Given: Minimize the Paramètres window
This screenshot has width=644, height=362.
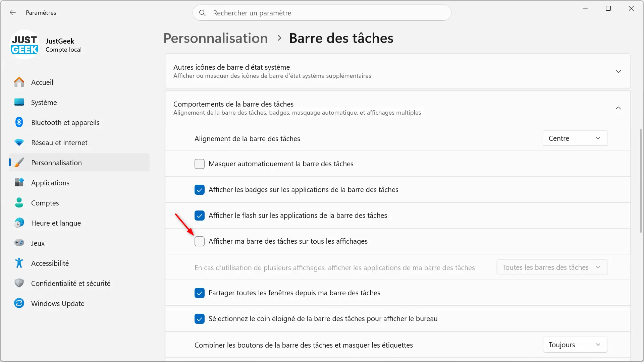Looking at the screenshot, I should click(585, 8).
